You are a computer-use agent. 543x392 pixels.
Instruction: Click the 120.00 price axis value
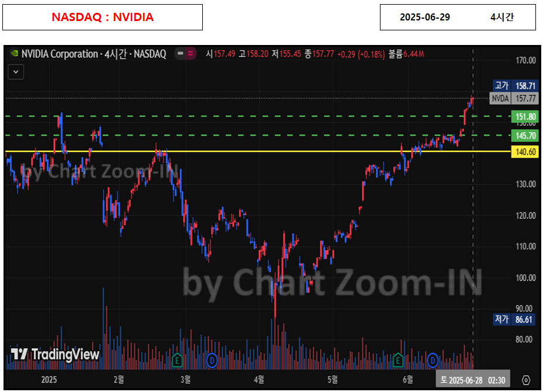click(x=525, y=216)
